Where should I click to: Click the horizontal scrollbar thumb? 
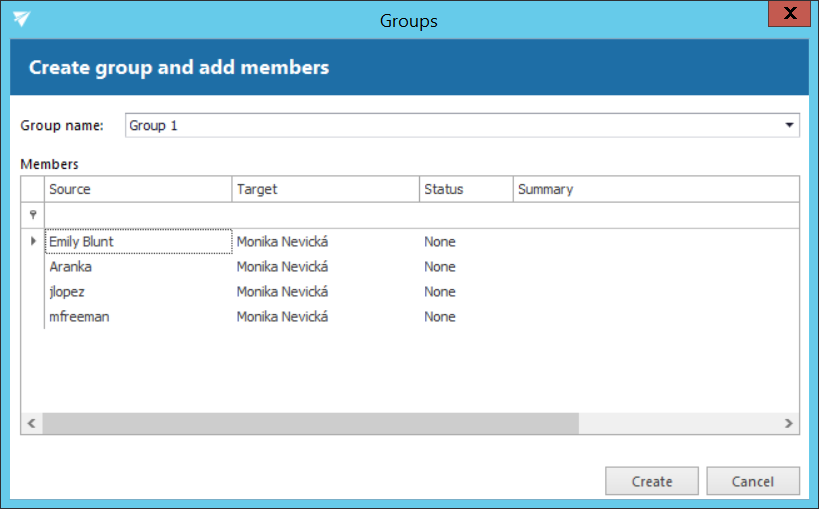[310, 423]
